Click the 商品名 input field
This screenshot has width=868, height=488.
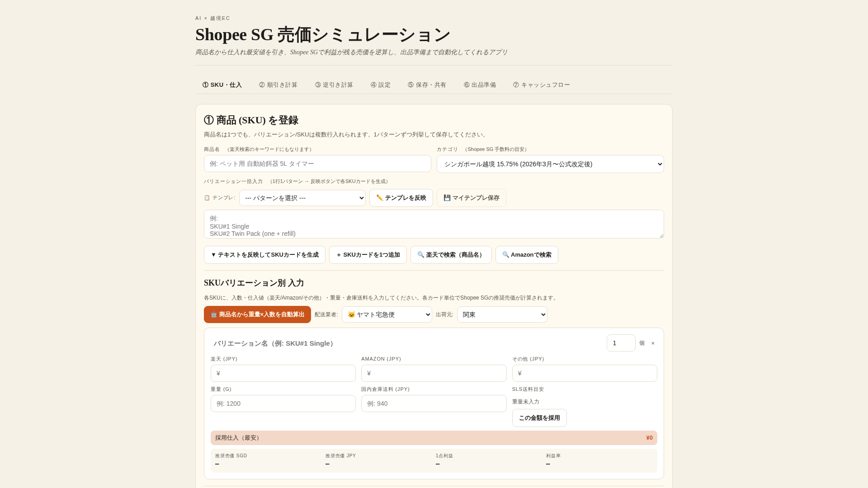coord(317,164)
